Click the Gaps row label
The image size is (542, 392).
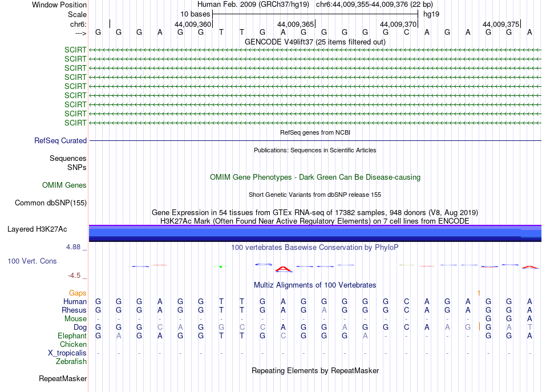pyautogui.click(x=78, y=293)
